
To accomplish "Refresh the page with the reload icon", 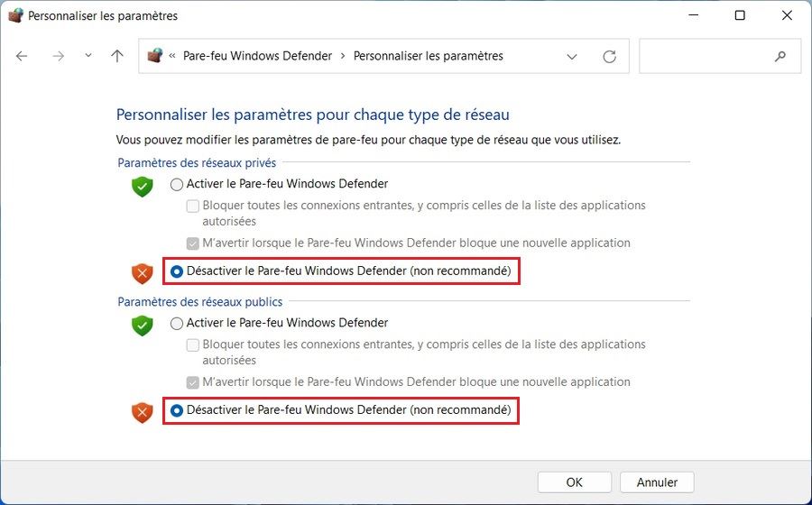I will (610, 57).
